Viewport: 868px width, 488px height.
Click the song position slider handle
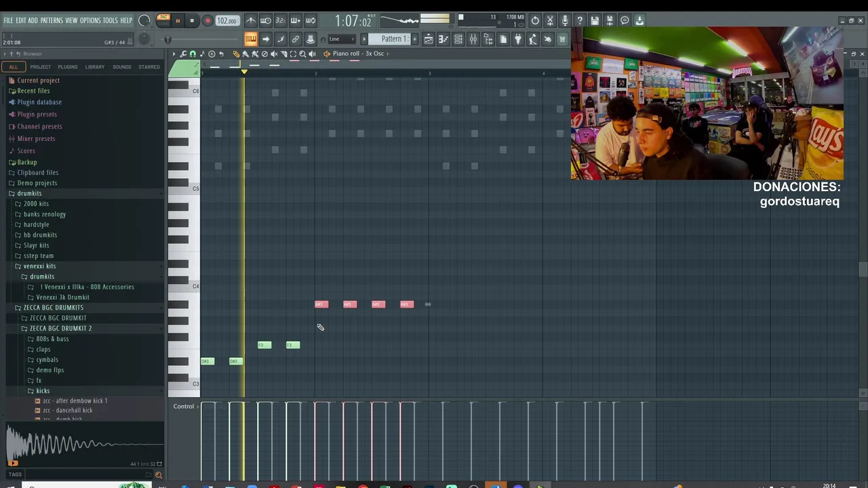point(167,39)
